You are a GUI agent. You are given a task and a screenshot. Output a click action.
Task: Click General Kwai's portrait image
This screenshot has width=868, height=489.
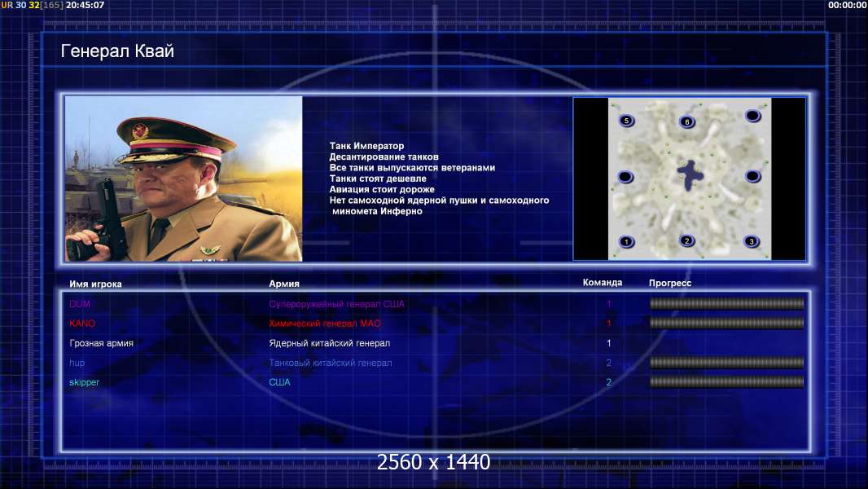(184, 178)
